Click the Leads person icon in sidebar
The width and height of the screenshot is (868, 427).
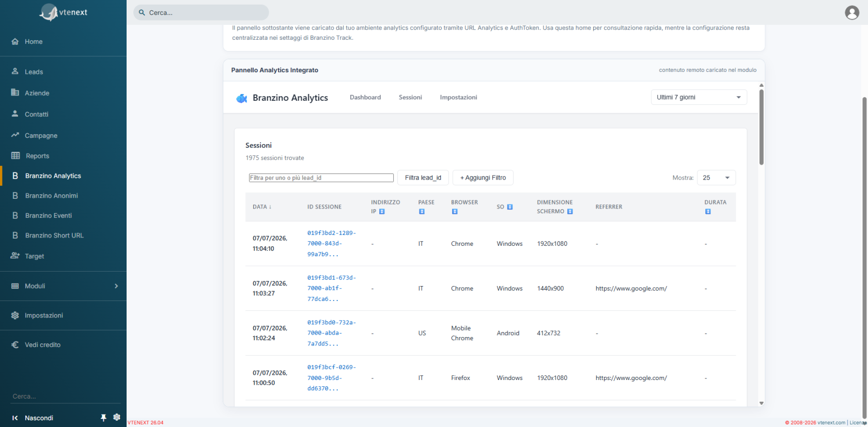pos(15,71)
